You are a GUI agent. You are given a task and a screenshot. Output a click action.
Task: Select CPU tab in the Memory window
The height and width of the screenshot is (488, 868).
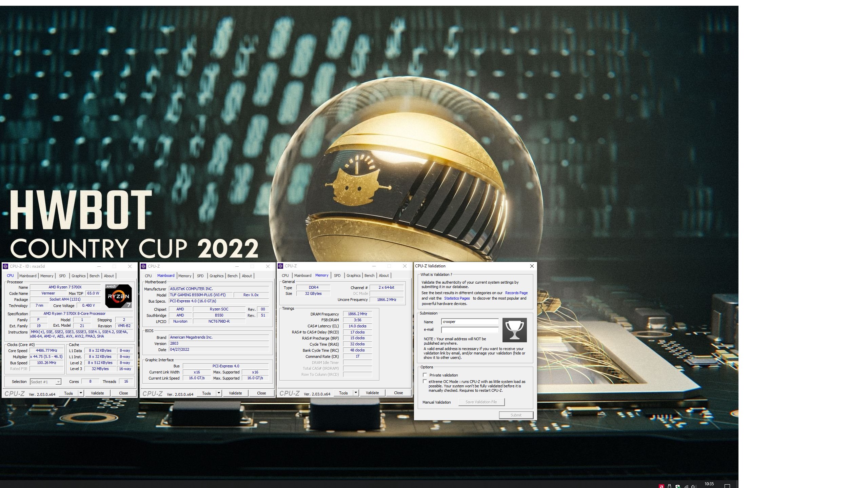click(285, 276)
